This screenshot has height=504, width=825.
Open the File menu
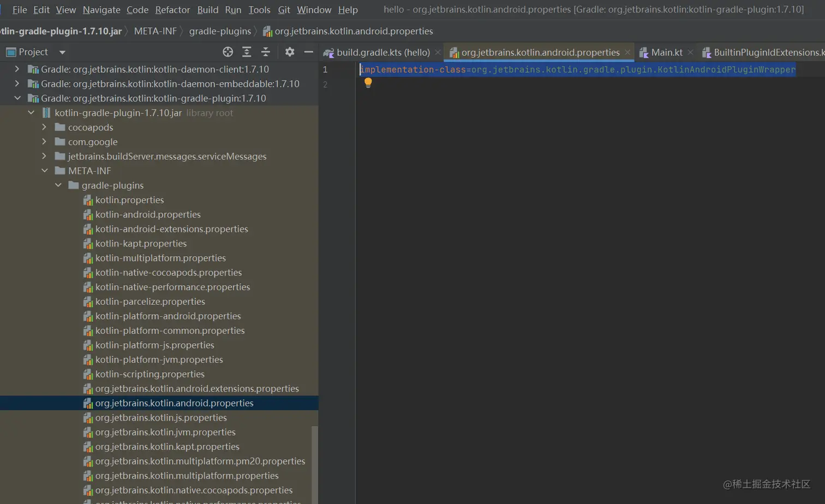click(x=19, y=10)
